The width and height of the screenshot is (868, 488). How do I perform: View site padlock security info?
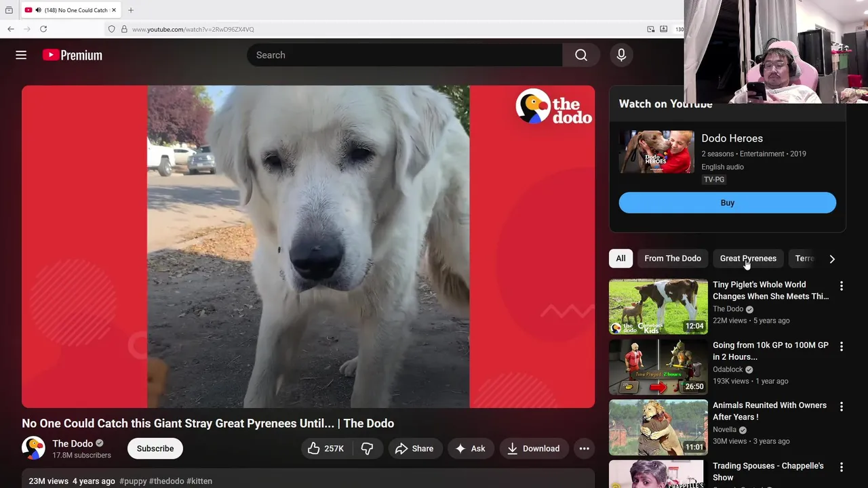point(124,29)
